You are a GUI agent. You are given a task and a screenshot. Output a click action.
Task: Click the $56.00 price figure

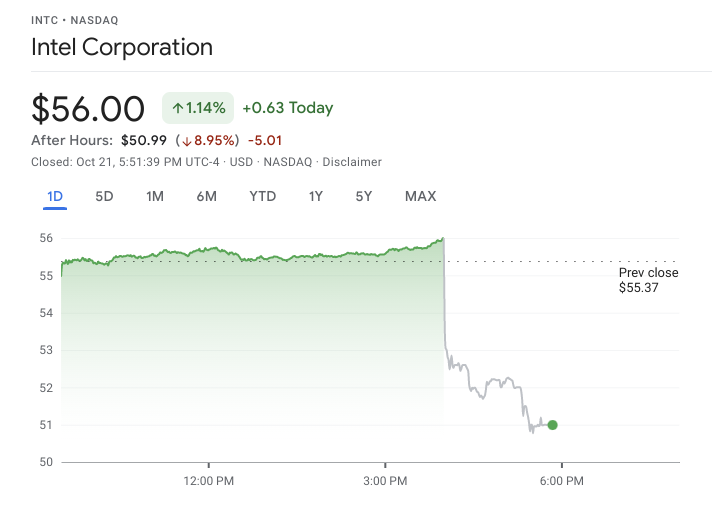88,109
